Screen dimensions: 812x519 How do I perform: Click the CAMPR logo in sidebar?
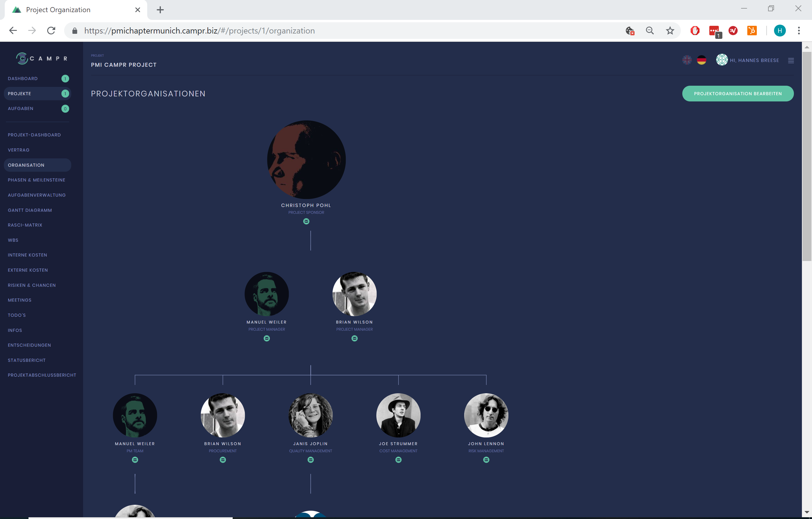coord(42,58)
